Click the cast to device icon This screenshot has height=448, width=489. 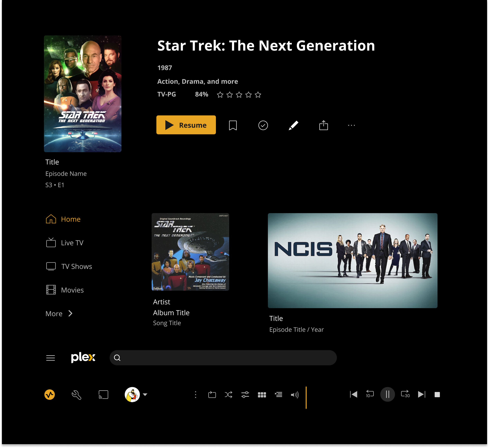[103, 395]
